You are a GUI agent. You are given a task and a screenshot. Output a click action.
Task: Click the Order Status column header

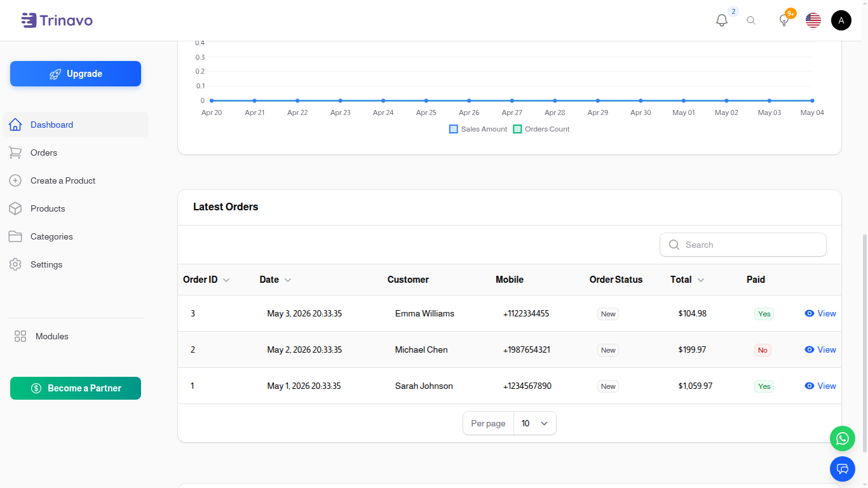[x=616, y=280]
